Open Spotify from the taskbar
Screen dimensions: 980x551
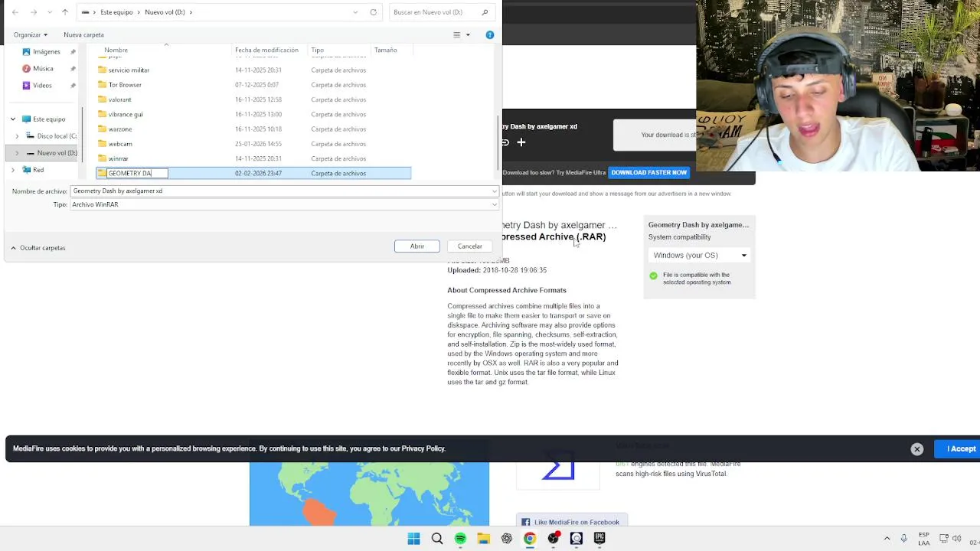460,539
